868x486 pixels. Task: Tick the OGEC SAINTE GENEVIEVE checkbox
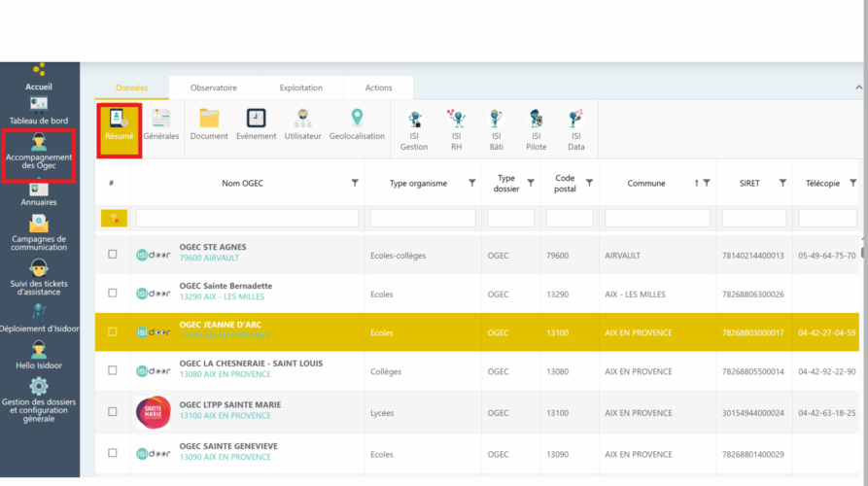pos(113,453)
